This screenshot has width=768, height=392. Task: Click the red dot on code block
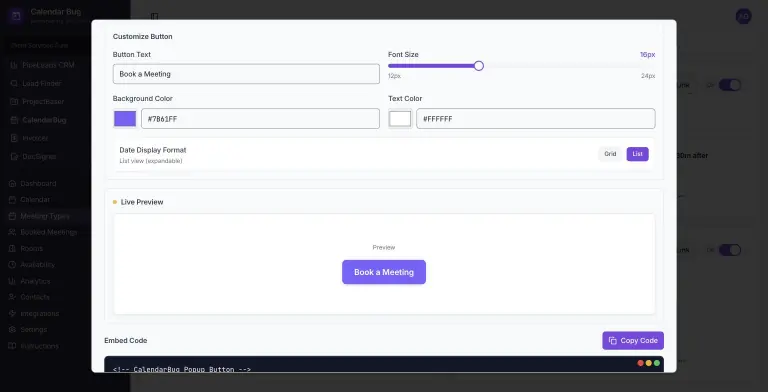[640, 363]
